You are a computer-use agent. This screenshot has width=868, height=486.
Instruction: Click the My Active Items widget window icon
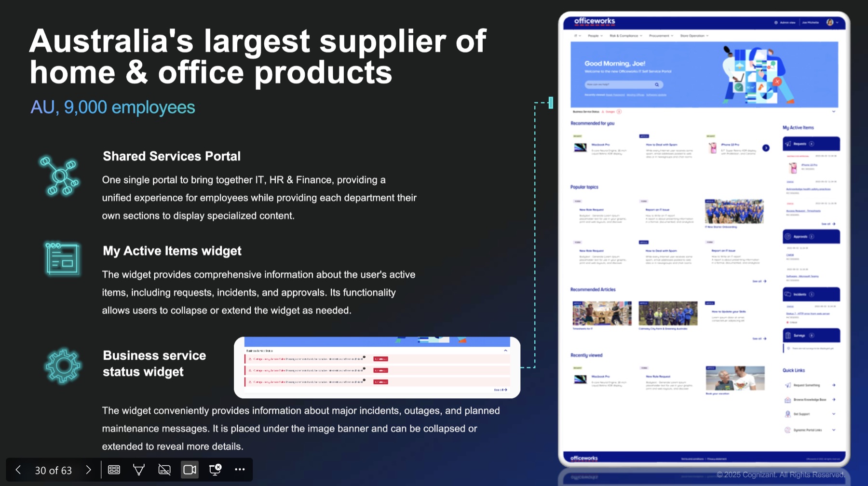tap(62, 258)
